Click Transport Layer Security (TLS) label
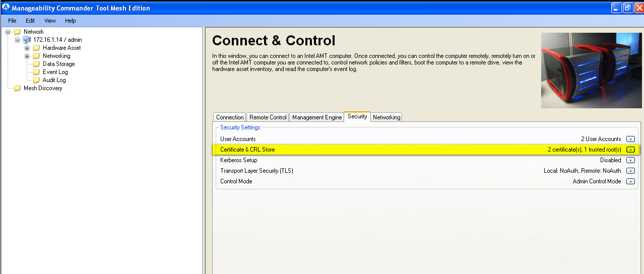Screen dimensions: 644x274 coord(256,171)
